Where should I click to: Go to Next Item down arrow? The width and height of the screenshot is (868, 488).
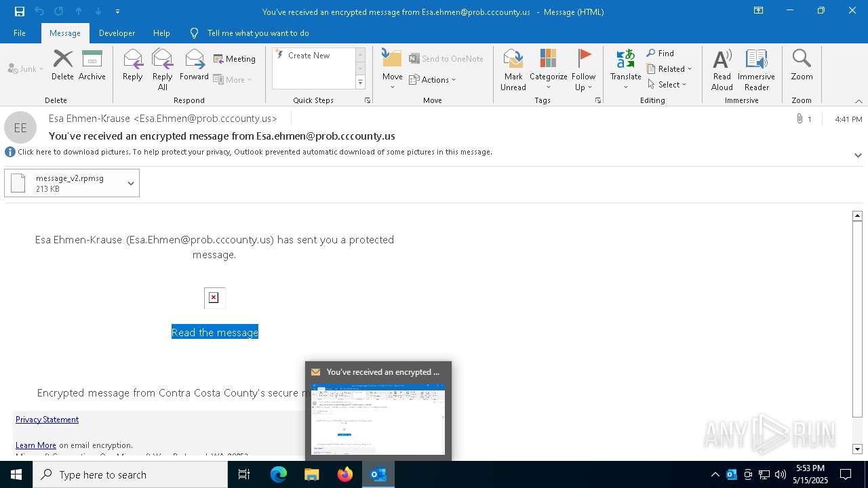pos(98,12)
